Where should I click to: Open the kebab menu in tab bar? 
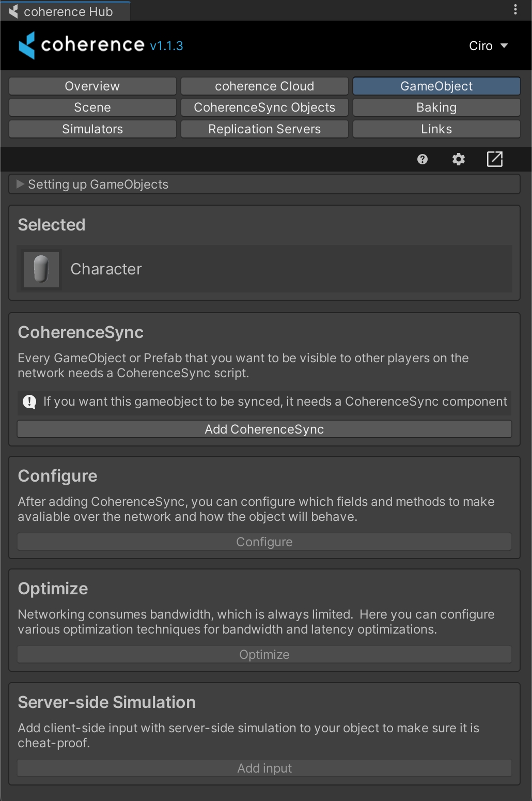tap(515, 10)
